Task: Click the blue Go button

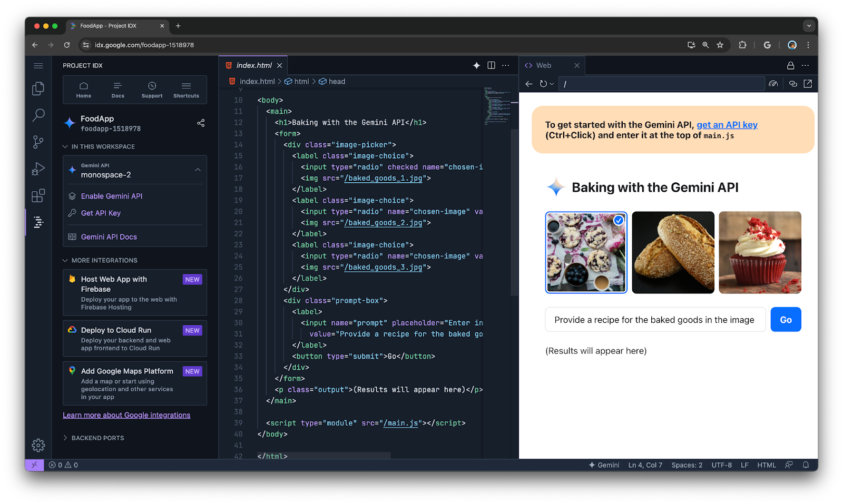Action: point(786,320)
